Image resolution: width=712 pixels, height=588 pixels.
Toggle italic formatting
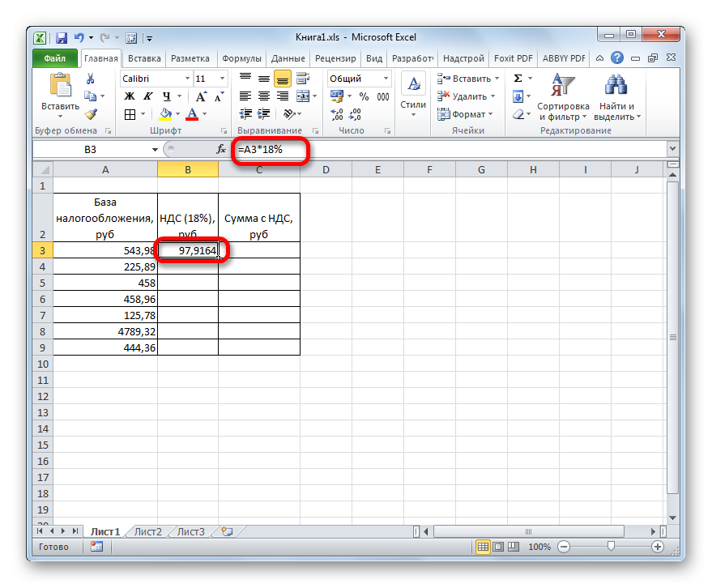(x=148, y=96)
